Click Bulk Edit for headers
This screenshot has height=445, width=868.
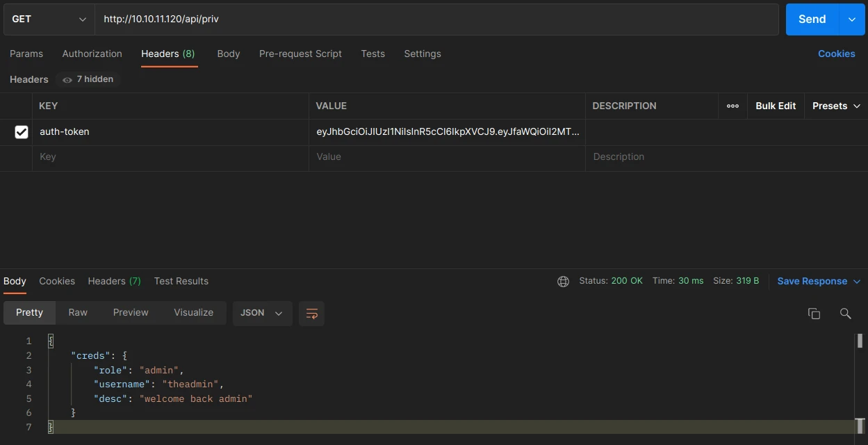776,106
